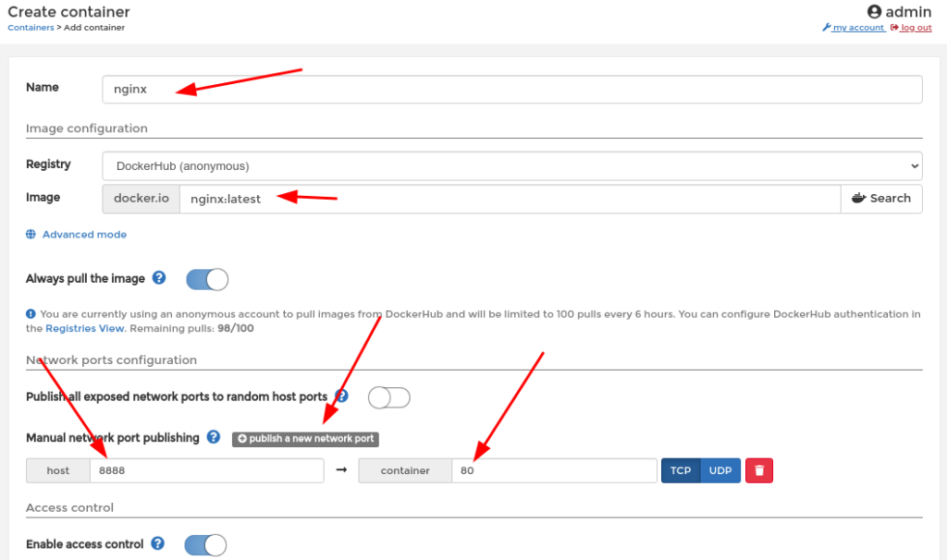Go to Containers breadcrumb link

(31, 28)
